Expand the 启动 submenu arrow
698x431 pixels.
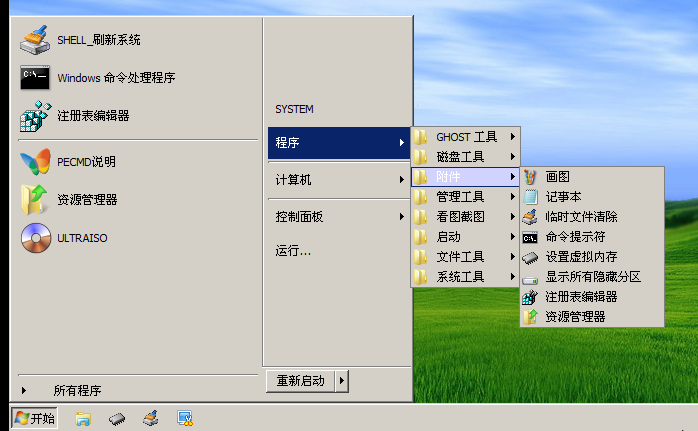(x=513, y=237)
